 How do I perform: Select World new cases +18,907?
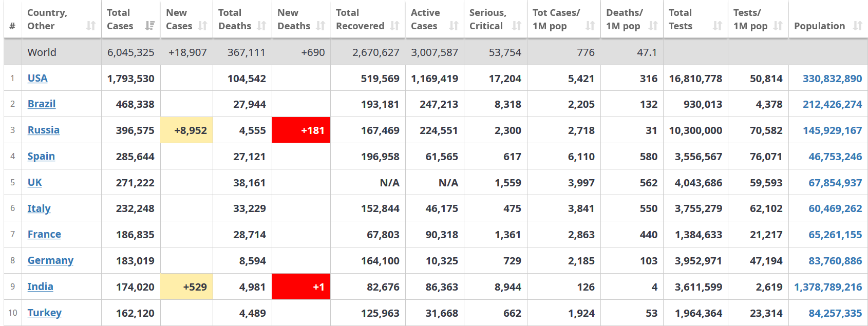click(x=187, y=52)
